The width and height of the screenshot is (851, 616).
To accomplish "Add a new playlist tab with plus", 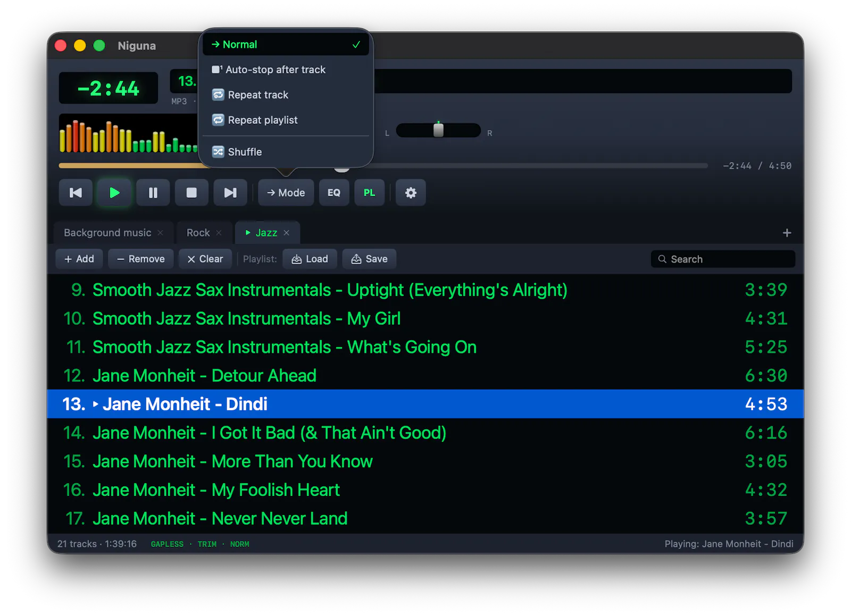I will 787,233.
